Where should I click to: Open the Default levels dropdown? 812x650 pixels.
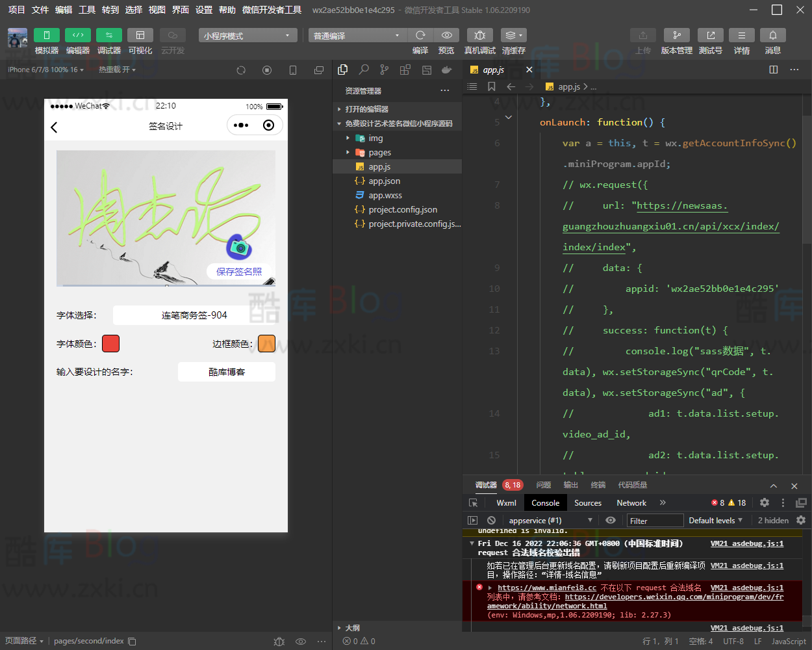pos(715,521)
